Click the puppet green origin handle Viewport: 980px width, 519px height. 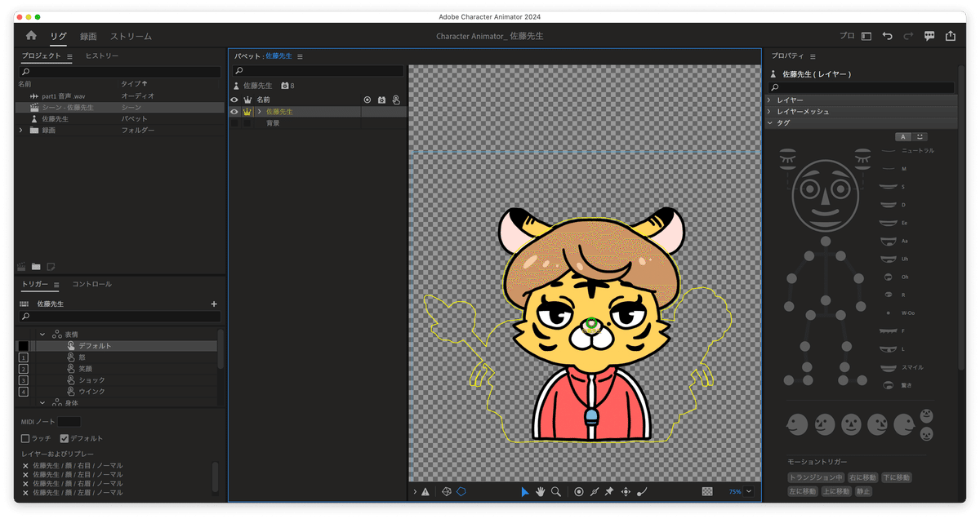click(592, 324)
